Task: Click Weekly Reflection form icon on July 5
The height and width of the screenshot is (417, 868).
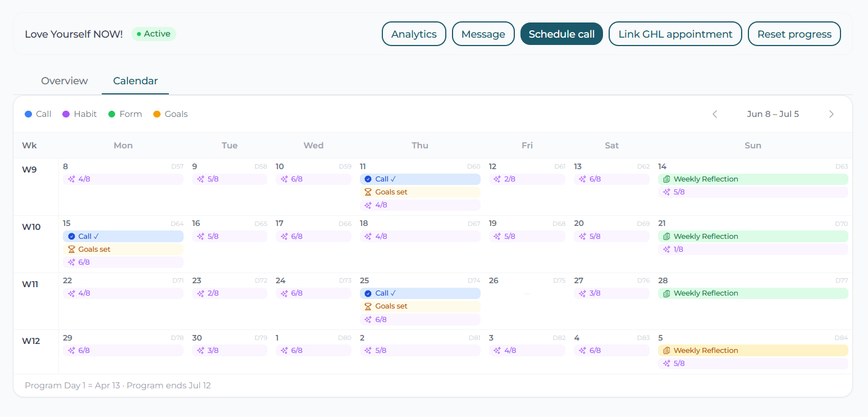Action: click(x=666, y=351)
